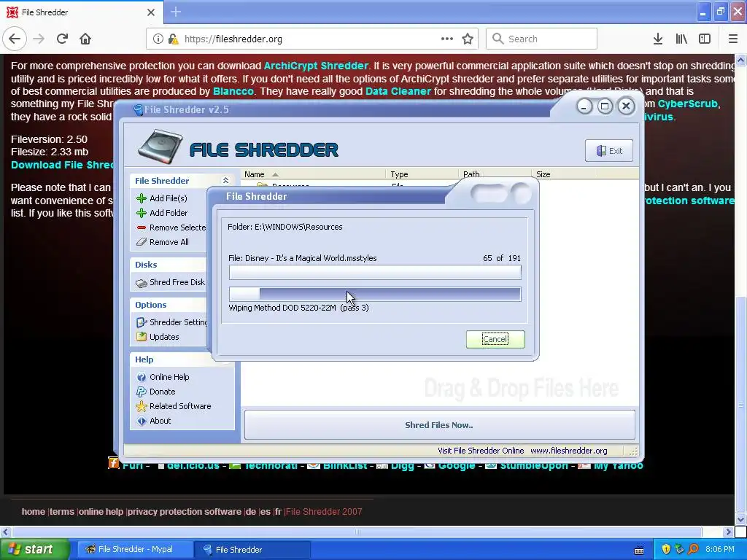Viewport: 747px width, 560px height.
Task: Minimize the File Shredder v2.5 window
Action: click(x=584, y=106)
